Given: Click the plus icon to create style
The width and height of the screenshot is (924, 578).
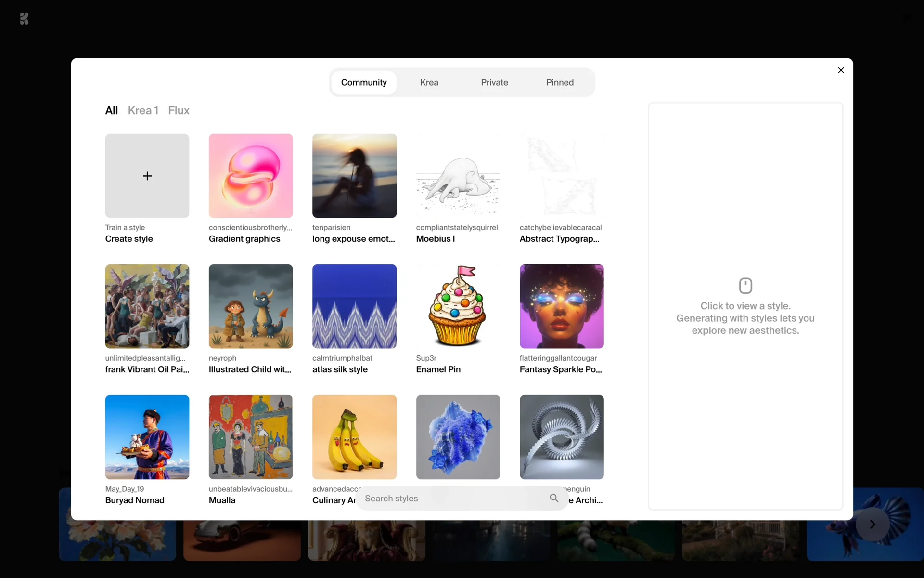Looking at the screenshot, I should click(147, 176).
